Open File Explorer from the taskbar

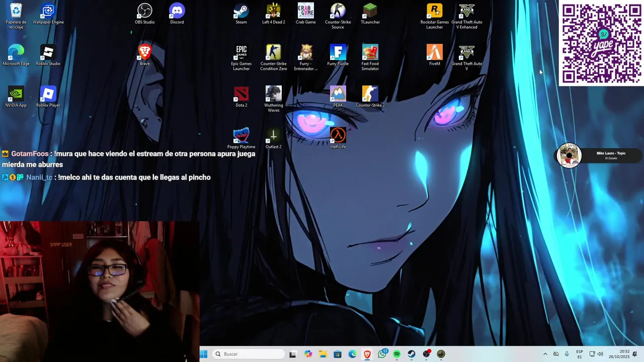point(323,354)
